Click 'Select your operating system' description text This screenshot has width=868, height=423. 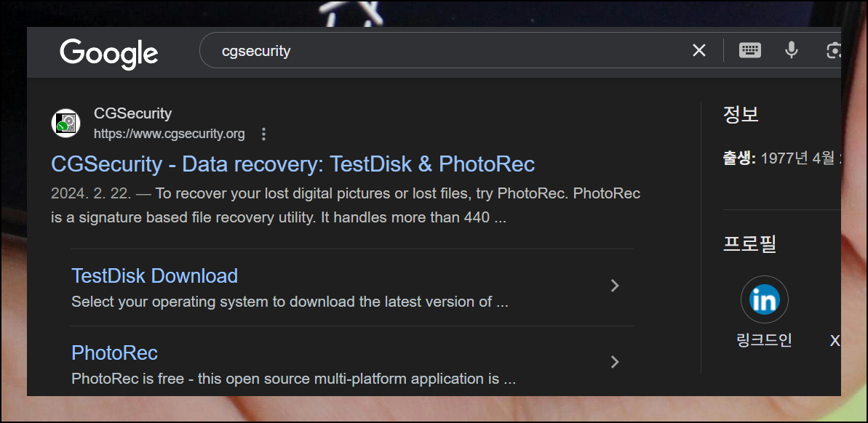[x=290, y=302]
